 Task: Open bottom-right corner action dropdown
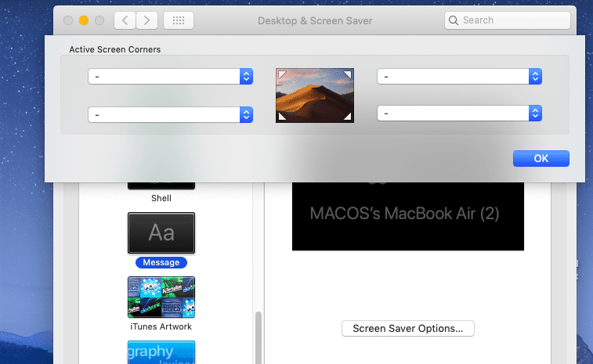click(x=459, y=114)
